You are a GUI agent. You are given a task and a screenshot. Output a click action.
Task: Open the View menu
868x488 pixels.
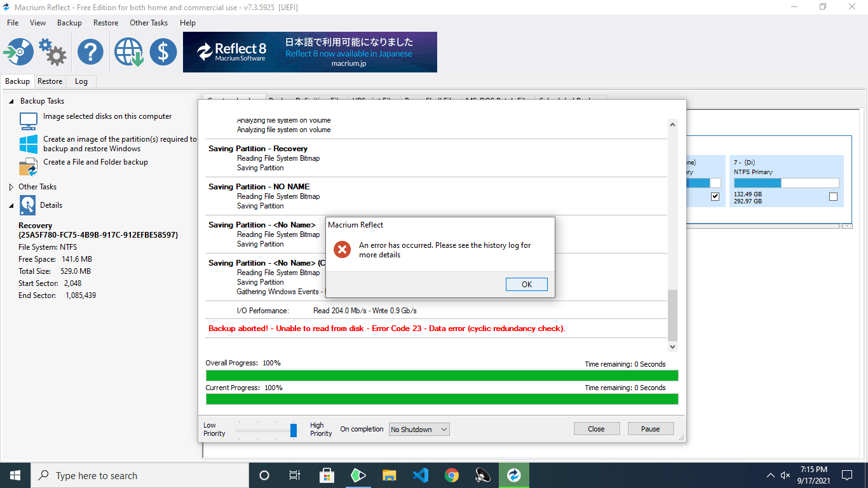(38, 23)
